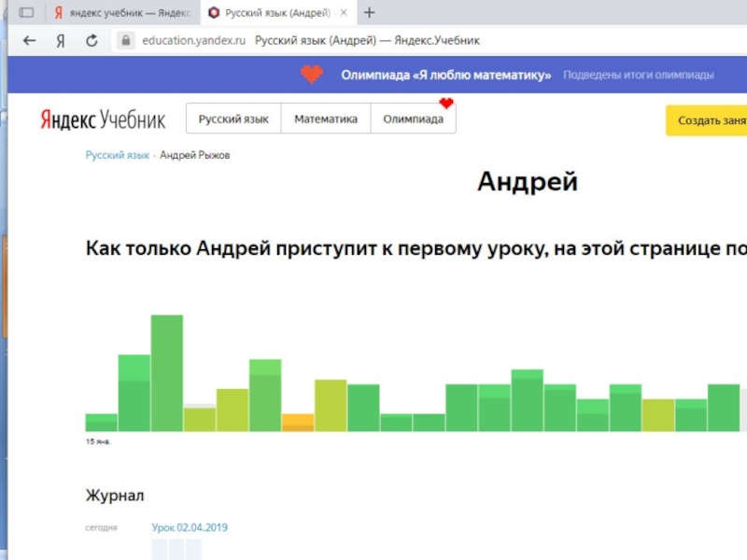
Task: Open lesson link Урок 02.04.2019
Action: click(190, 527)
